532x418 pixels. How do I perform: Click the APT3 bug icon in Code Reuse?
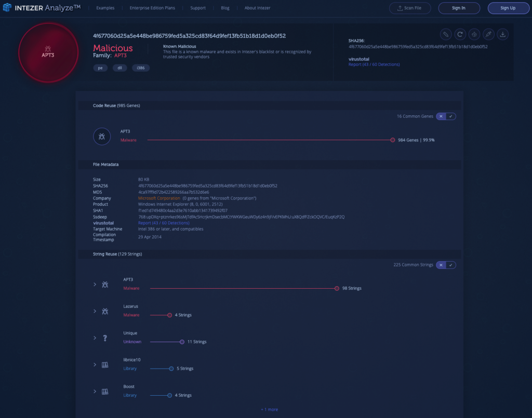pos(102,137)
